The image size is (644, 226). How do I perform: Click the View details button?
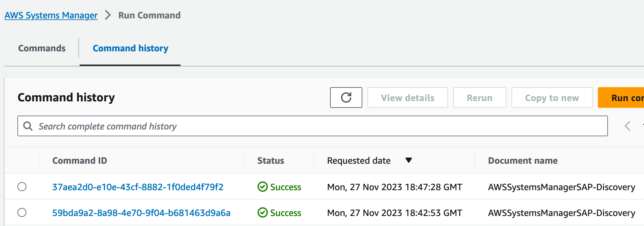[x=407, y=98]
